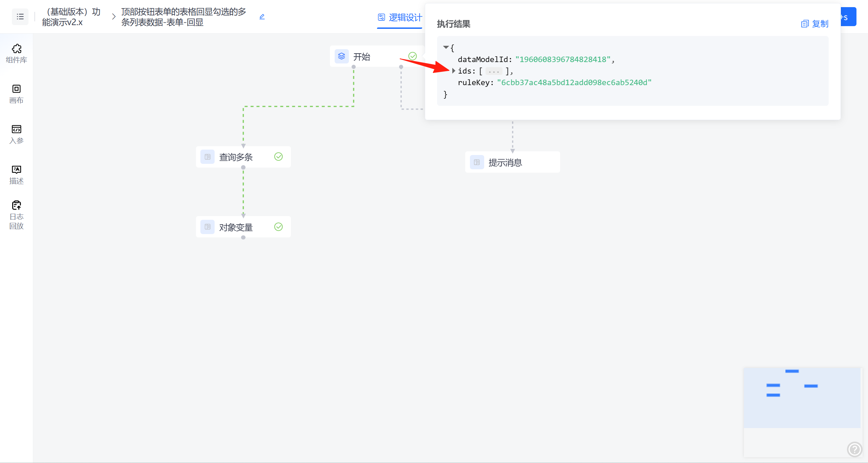Click the help question mark icon
Screen dimensions: 868x463
coord(854,449)
